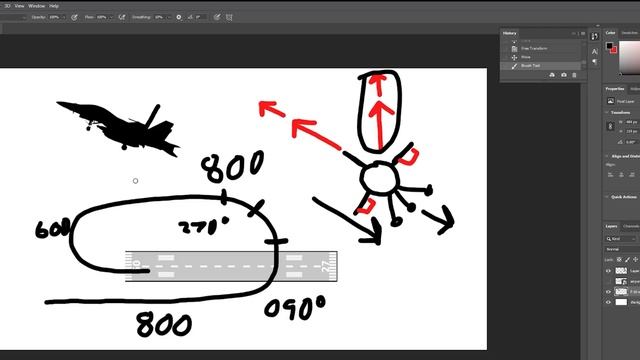Open the Help menu
This screenshot has width=640, height=360.
click(54, 6)
